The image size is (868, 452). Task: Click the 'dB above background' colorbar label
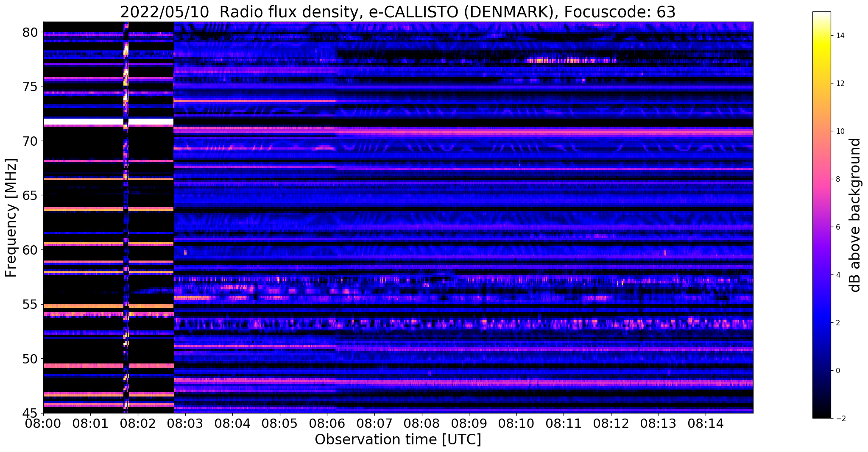(855, 215)
